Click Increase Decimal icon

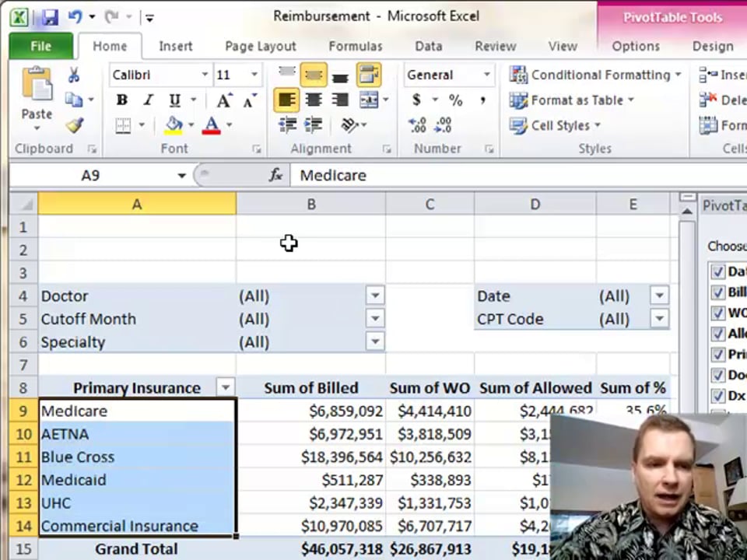[x=417, y=125]
